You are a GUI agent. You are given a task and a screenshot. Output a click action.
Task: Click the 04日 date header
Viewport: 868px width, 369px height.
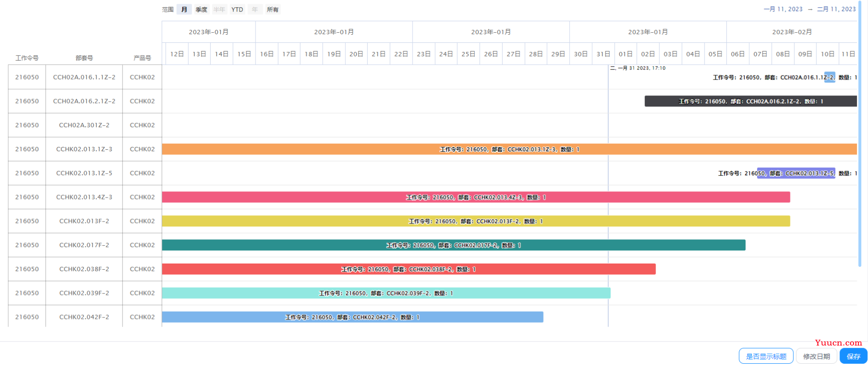click(693, 54)
